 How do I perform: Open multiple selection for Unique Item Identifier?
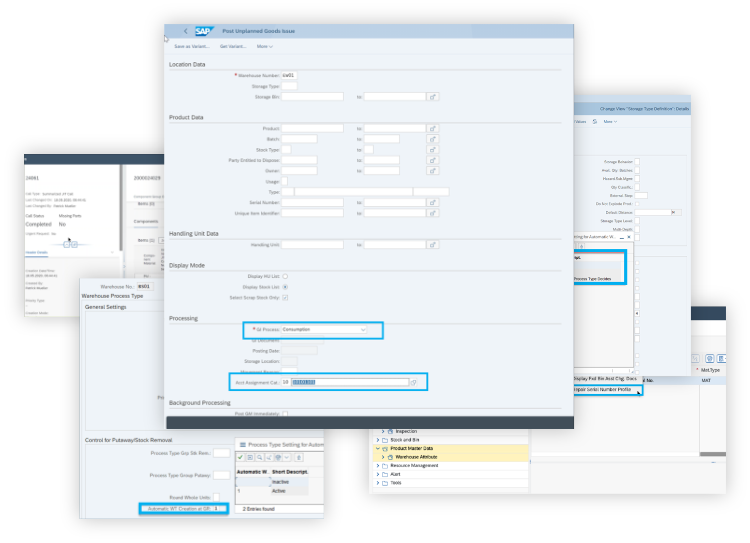click(432, 213)
